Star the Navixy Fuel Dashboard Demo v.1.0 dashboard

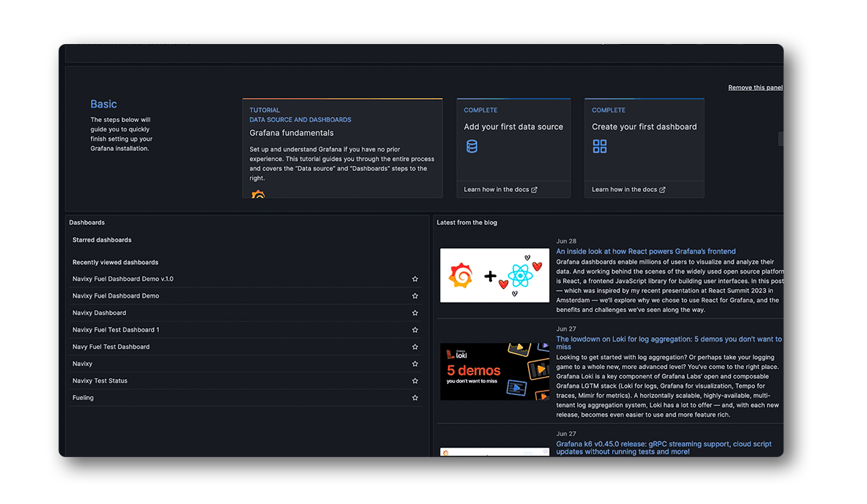coord(415,279)
